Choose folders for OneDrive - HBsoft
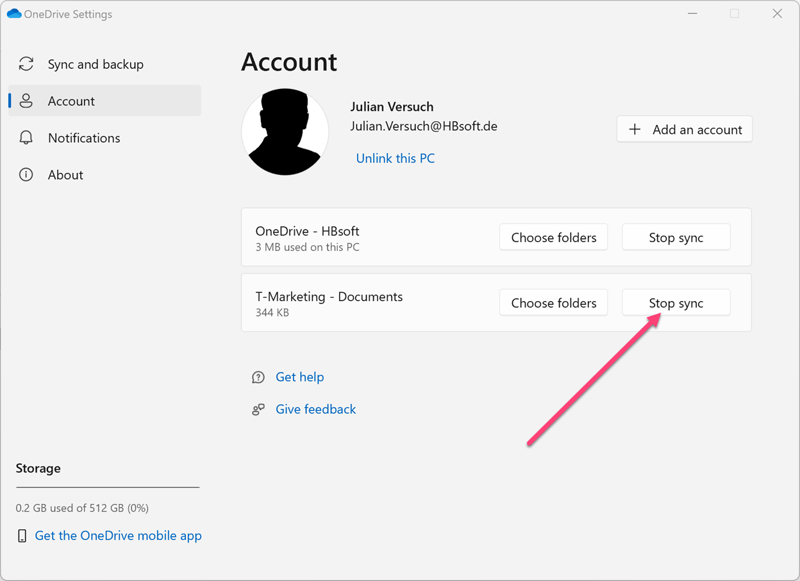Image resolution: width=800 pixels, height=581 pixels. coord(553,237)
